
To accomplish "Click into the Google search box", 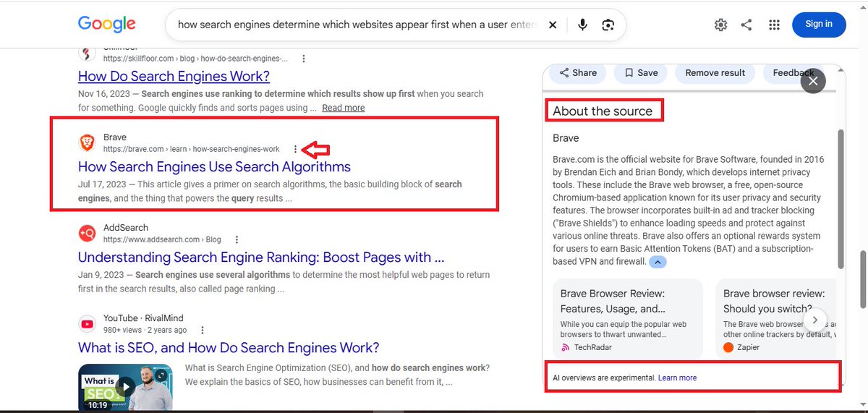I will point(357,25).
